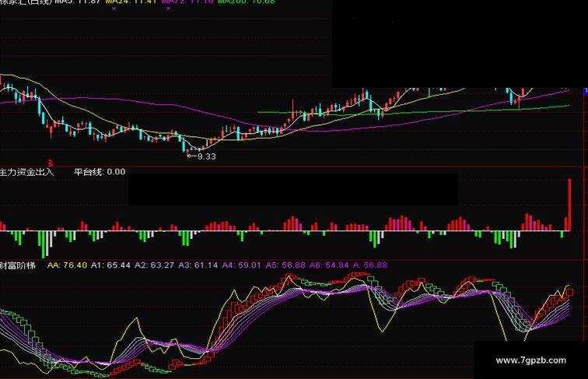Click the magenta x marker under MA72
Viewport: 588px width, 379px height.
[x=168, y=8]
